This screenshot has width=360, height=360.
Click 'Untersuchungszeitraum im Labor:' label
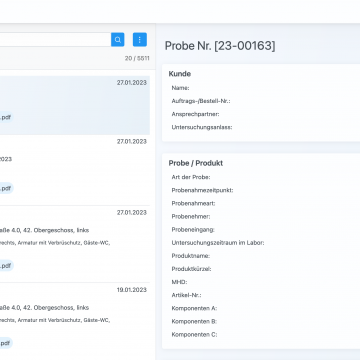point(218,243)
